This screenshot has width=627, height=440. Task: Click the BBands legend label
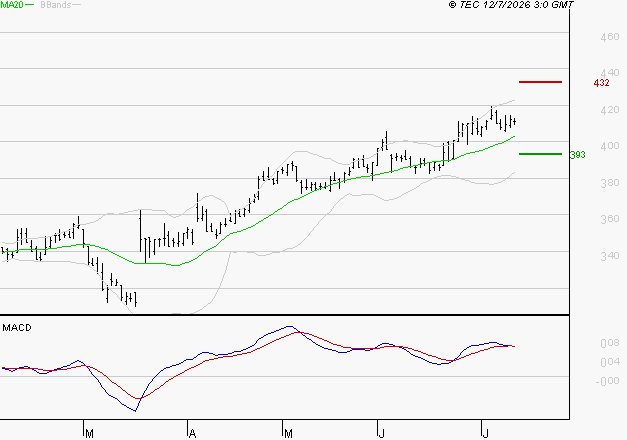(56, 5)
